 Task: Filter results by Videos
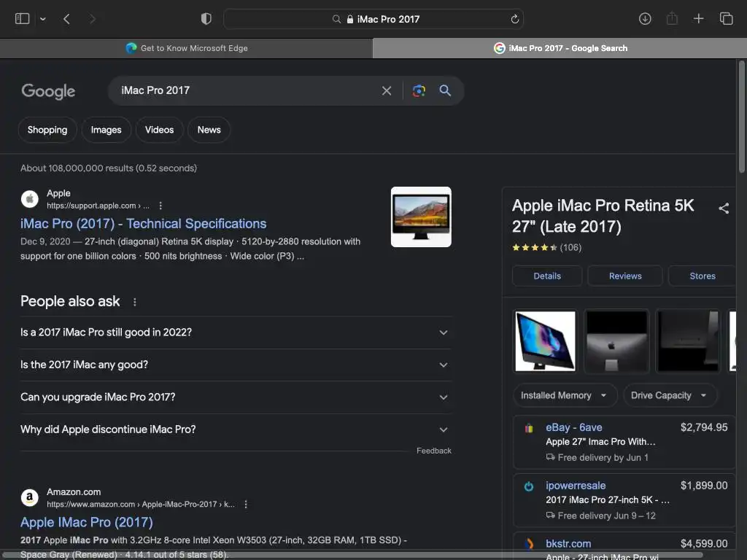coord(159,130)
